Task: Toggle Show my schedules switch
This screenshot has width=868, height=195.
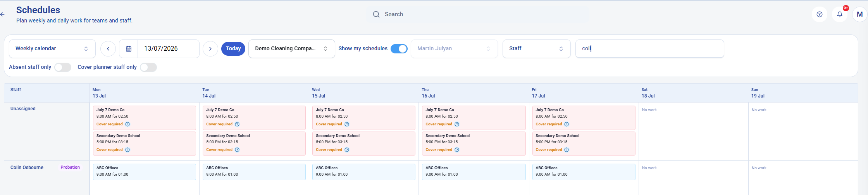Action: (399, 49)
